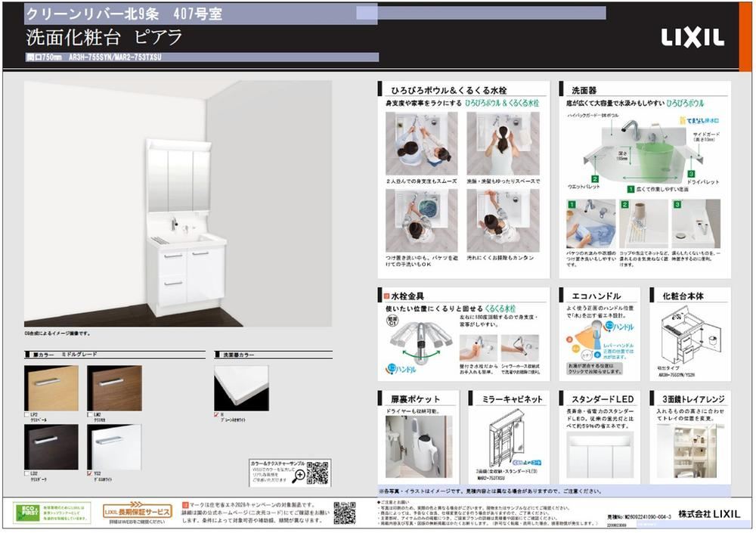Click the orange campaign mark in the footer note
Image resolution: width=756 pixels, height=533 pixels.
click(x=185, y=505)
